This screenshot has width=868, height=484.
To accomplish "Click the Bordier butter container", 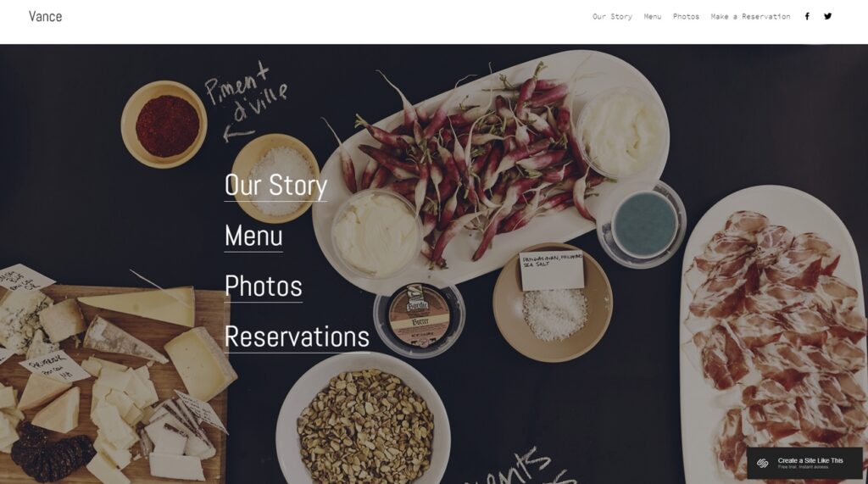I will click(x=419, y=318).
